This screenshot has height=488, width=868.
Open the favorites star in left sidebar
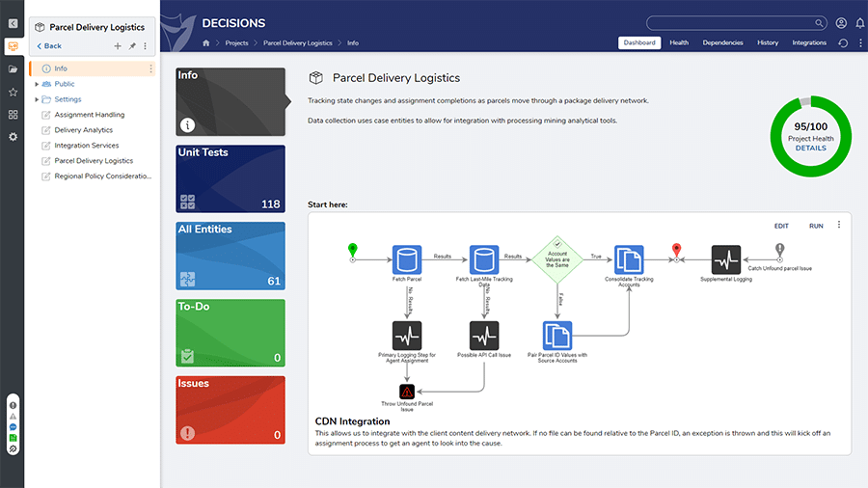[x=13, y=92]
